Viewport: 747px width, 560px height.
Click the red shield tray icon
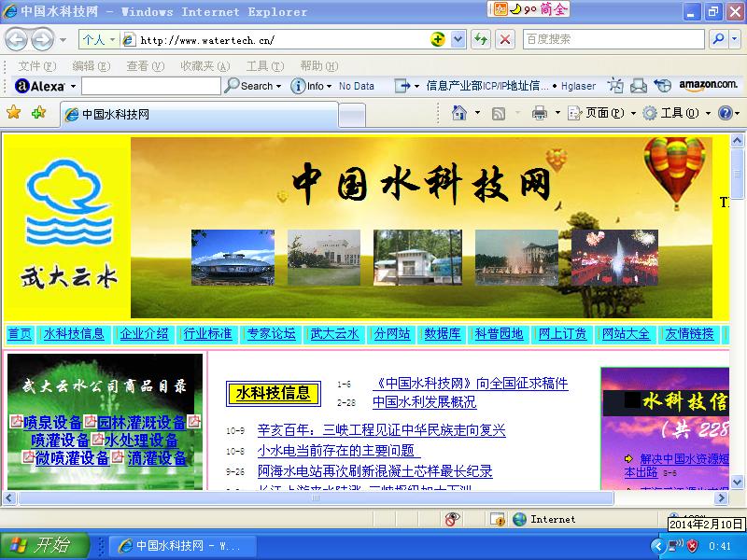point(693,546)
